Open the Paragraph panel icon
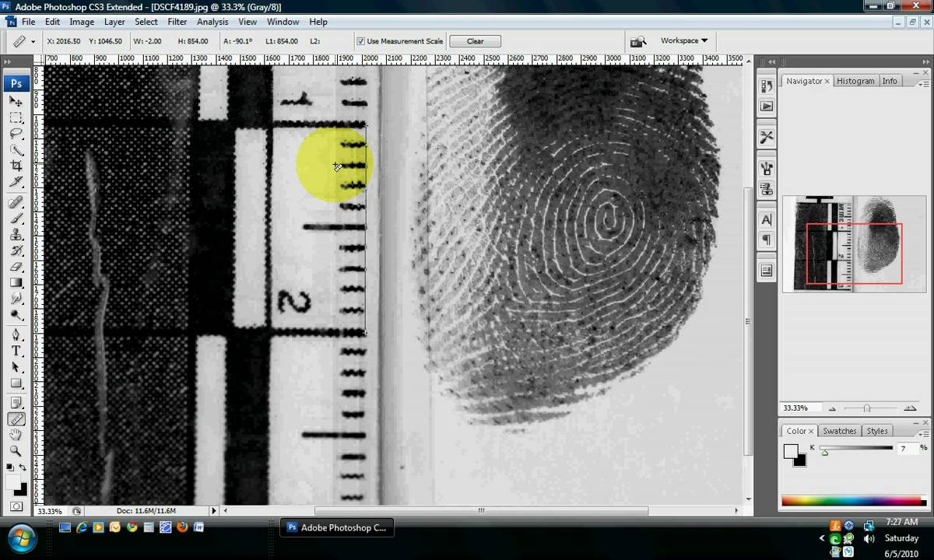The image size is (934, 560). 767,240
